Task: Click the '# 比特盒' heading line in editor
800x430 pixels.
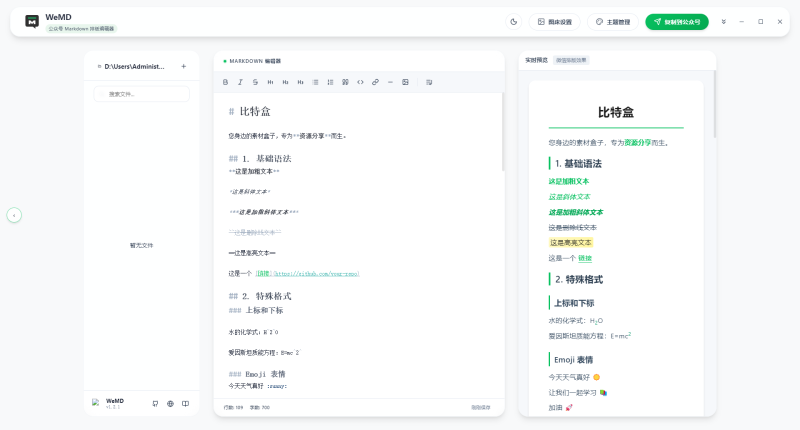Action: [x=249, y=111]
